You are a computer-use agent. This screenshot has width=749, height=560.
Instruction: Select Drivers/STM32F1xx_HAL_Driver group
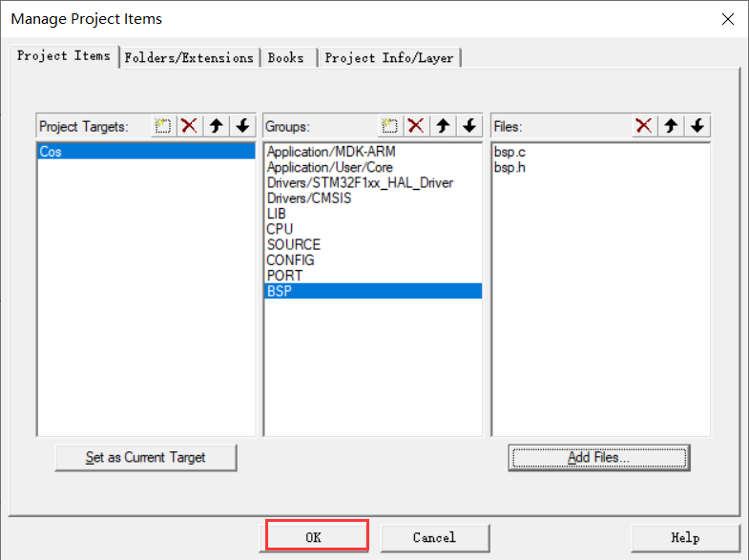pyautogui.click(x=372, y=182)
